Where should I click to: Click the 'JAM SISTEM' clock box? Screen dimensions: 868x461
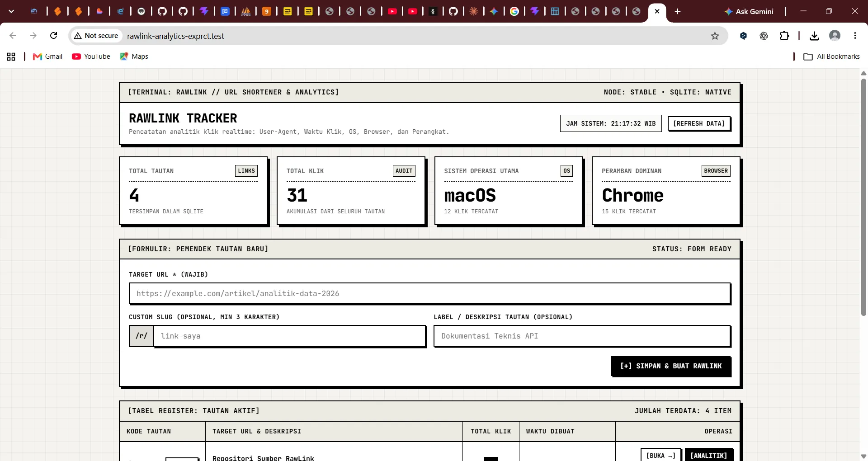tap(611, 123)
